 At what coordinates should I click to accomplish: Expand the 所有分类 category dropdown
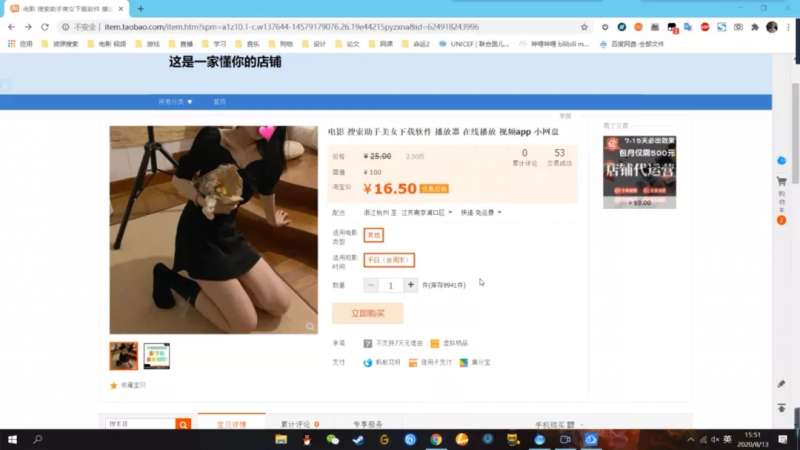175,102
